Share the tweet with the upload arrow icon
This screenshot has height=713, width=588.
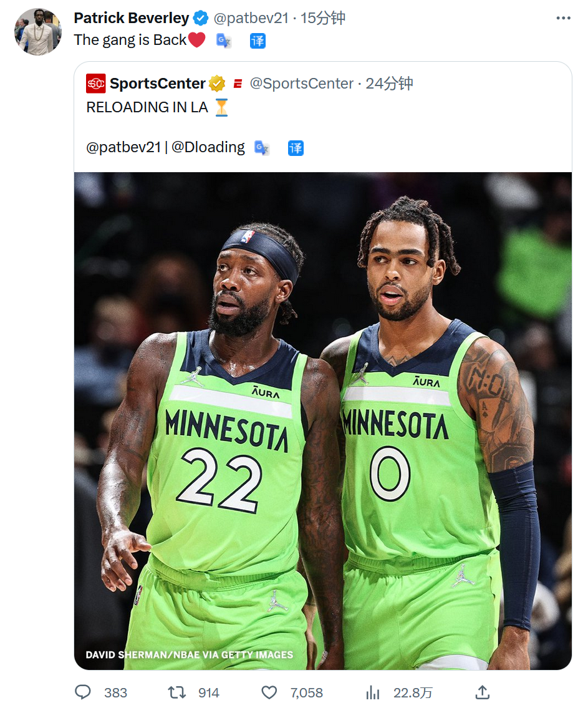[482, 692]
